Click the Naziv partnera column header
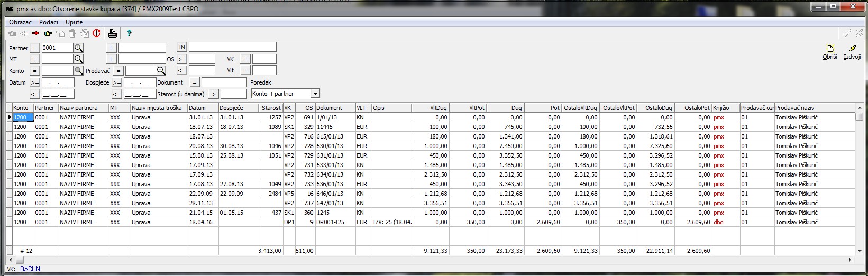868x276 pixels. pos(84,108)
